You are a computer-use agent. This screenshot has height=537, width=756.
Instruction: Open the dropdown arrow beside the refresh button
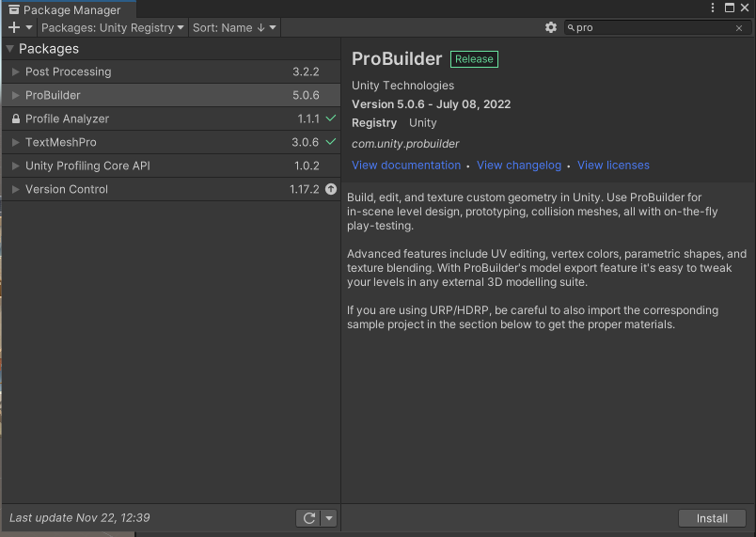(x=329, y=518)
